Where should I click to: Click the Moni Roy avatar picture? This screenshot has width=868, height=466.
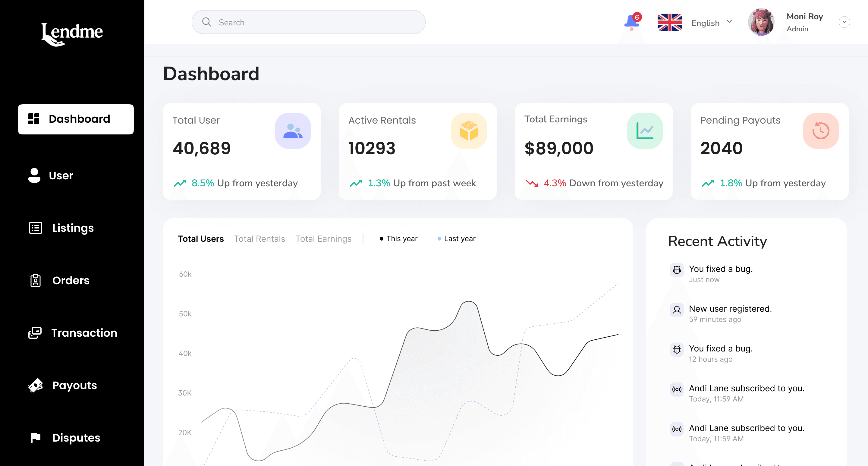(x=760, y=22)
